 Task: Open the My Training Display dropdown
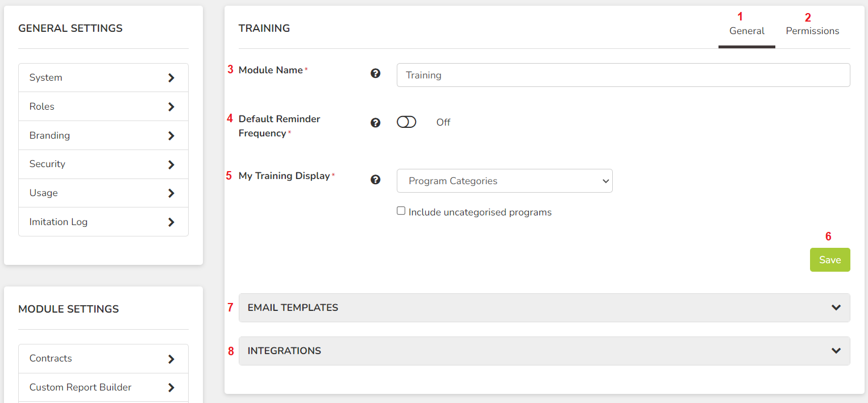505,181
